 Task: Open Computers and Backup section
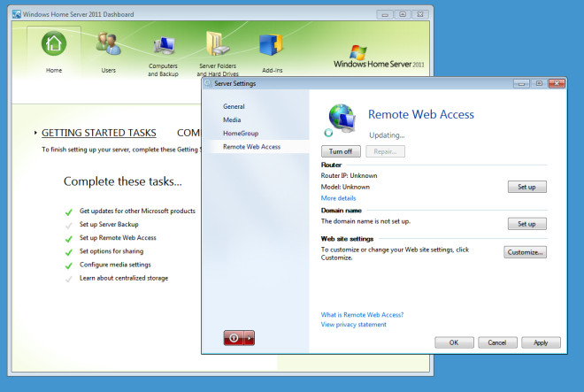coord(163,55)
